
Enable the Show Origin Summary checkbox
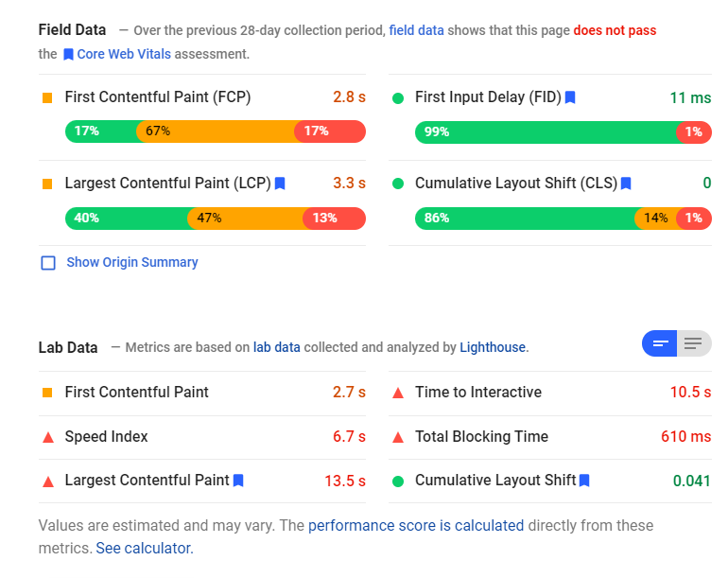click(48, 263)
